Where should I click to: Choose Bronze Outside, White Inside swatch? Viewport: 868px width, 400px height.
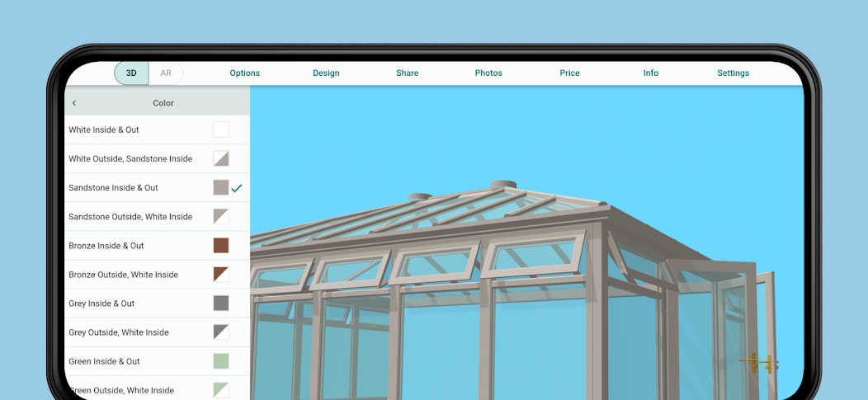tap(220, 275)
